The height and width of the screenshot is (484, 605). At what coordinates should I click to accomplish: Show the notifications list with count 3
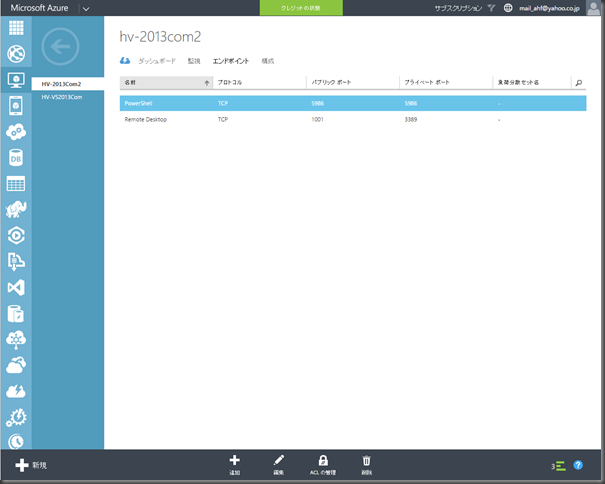558,466
